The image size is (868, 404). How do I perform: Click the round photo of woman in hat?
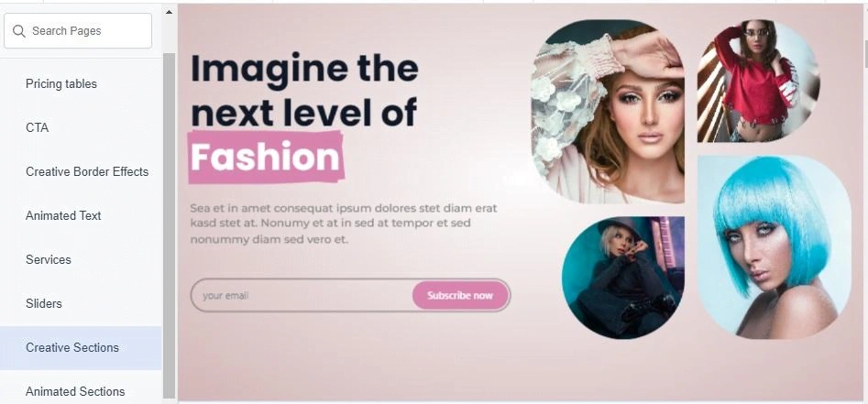tap(623, 278)
